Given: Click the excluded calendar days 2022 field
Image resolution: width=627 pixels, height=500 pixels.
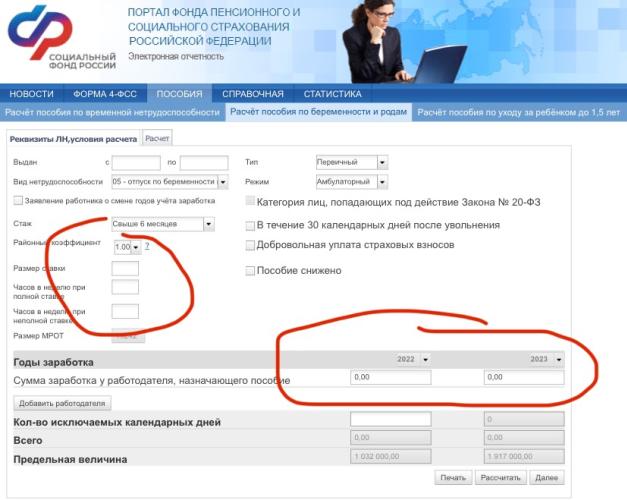Looking at the screenshot, I should (x=391, y=419).
